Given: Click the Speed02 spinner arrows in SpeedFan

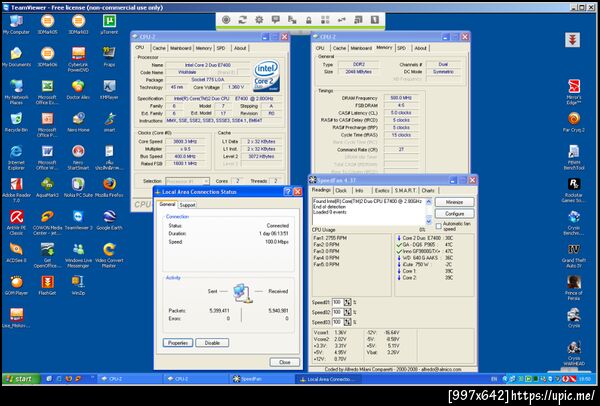Looking at the screenshot, I should coord(347,312).
